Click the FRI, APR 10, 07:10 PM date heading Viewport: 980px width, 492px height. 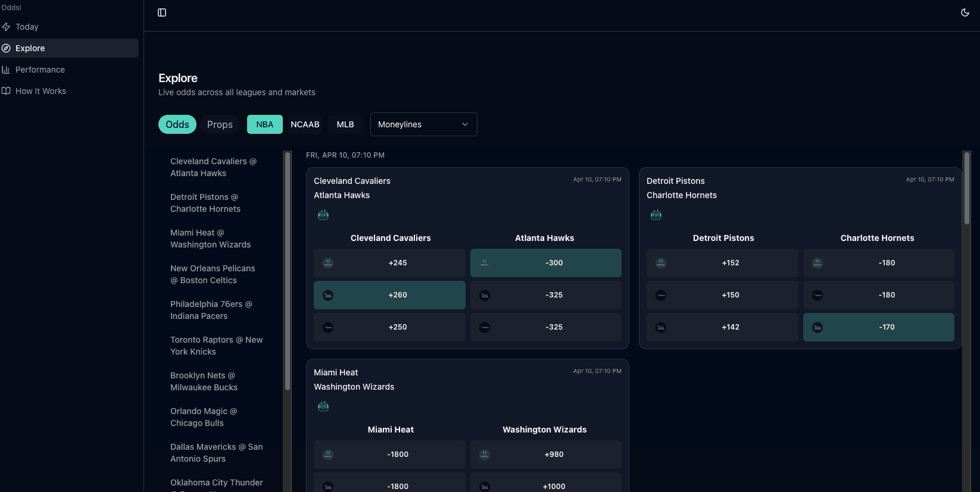click(x=345, y=155)
